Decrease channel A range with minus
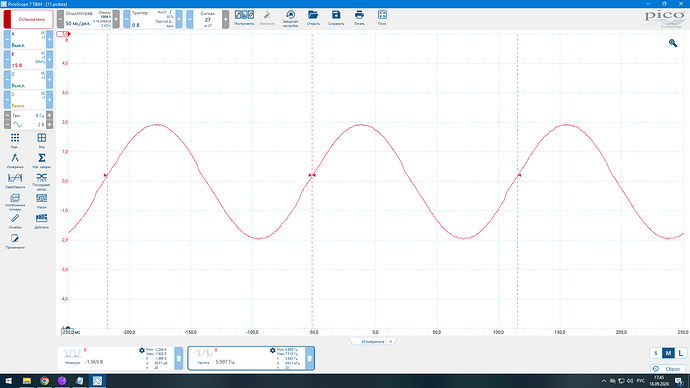Image resolution: width=690 pixels, height=388 pixels. point(7,40)
